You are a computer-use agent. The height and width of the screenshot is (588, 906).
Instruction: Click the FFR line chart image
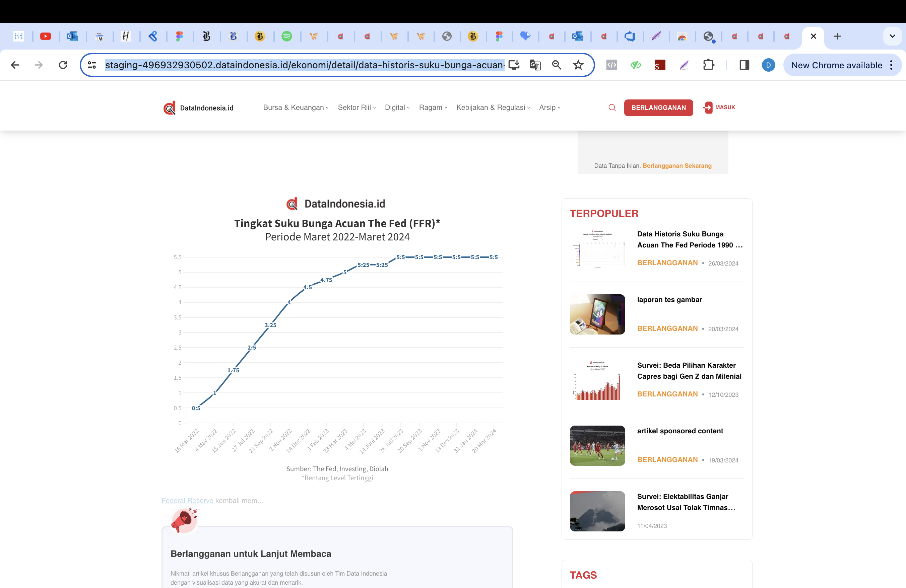(337, 340)
